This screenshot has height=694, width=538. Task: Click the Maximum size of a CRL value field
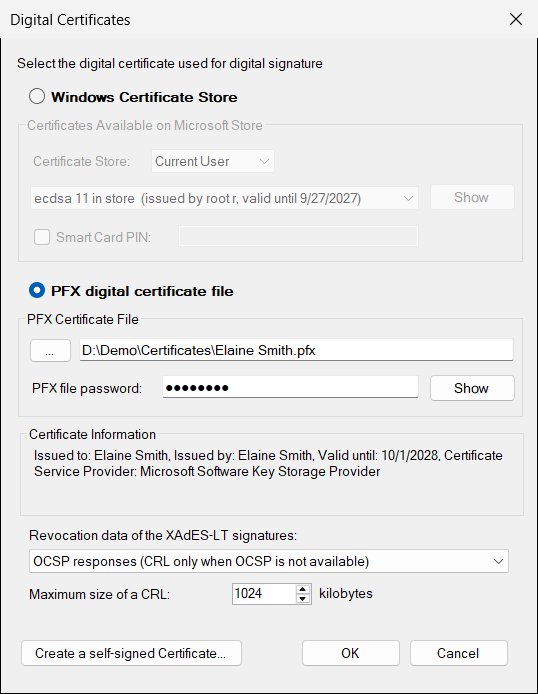tap(264, 594)
